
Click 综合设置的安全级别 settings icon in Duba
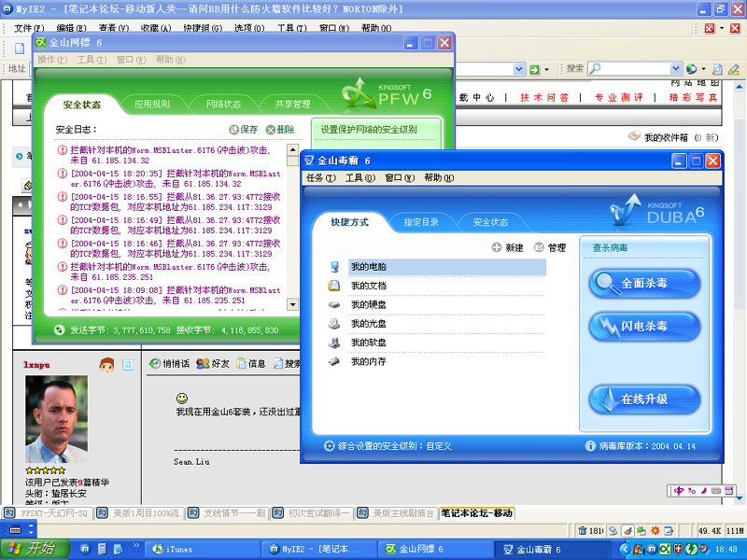330,446
